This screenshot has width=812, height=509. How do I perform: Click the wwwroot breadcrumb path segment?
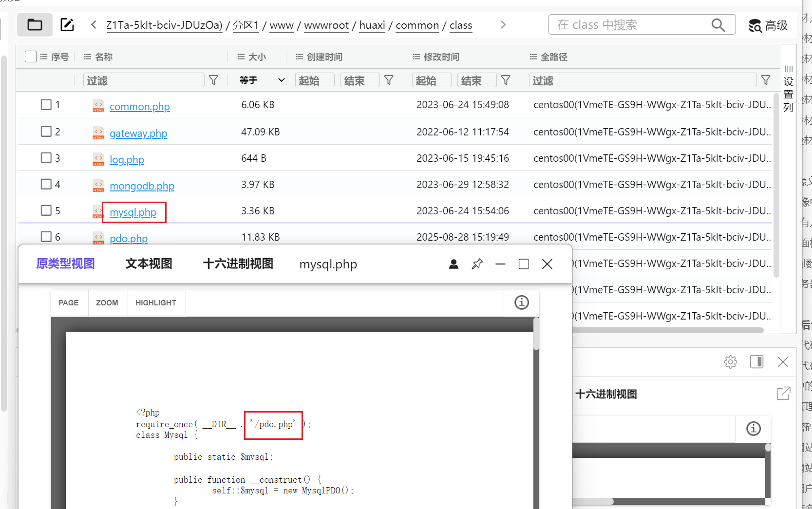(326, 25)
